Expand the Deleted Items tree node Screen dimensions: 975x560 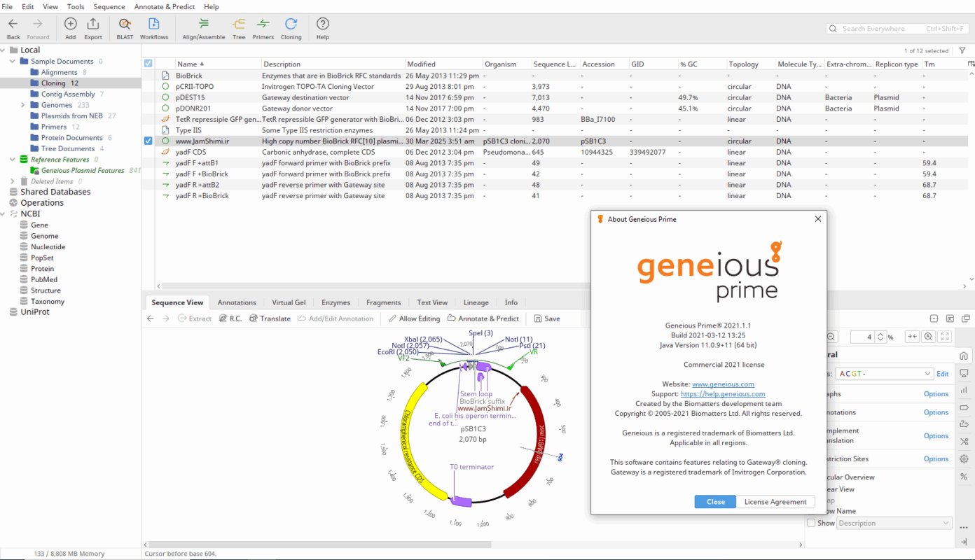tap(13, 181)
